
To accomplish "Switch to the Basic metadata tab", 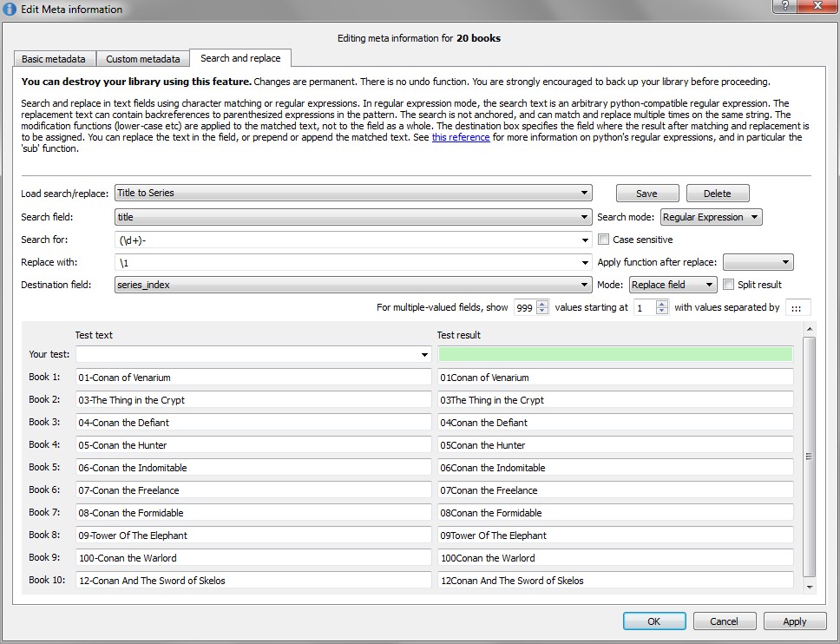I will (x=54, y=59).
